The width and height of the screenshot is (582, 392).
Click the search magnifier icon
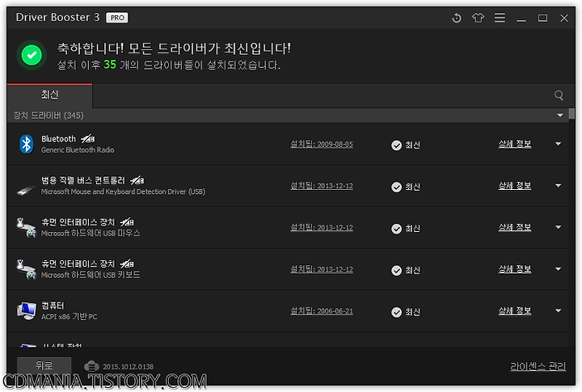pos(559,95)
